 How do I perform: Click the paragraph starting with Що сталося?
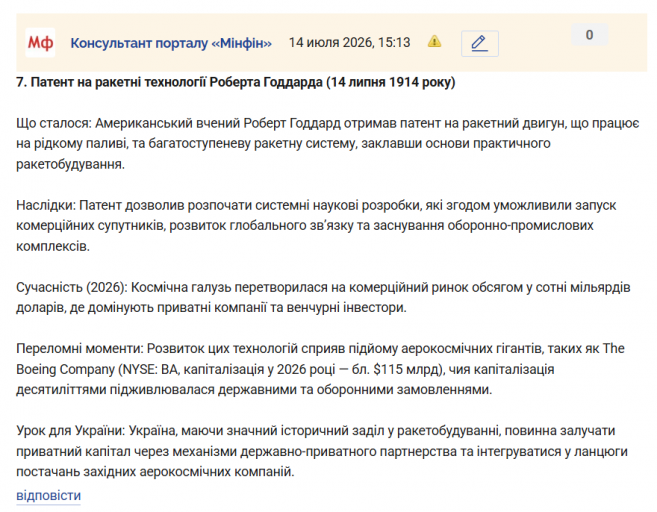coord(328,143)
